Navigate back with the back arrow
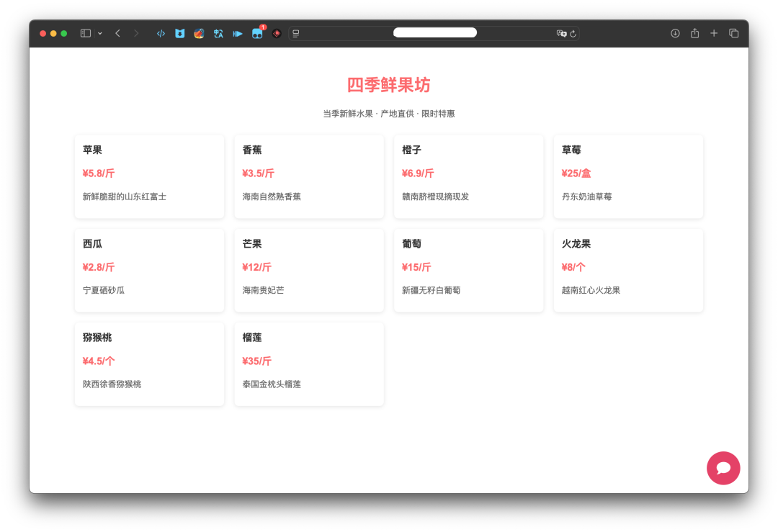Image resolution: width=778 pixels, height=532 pixels. [117, 32]
